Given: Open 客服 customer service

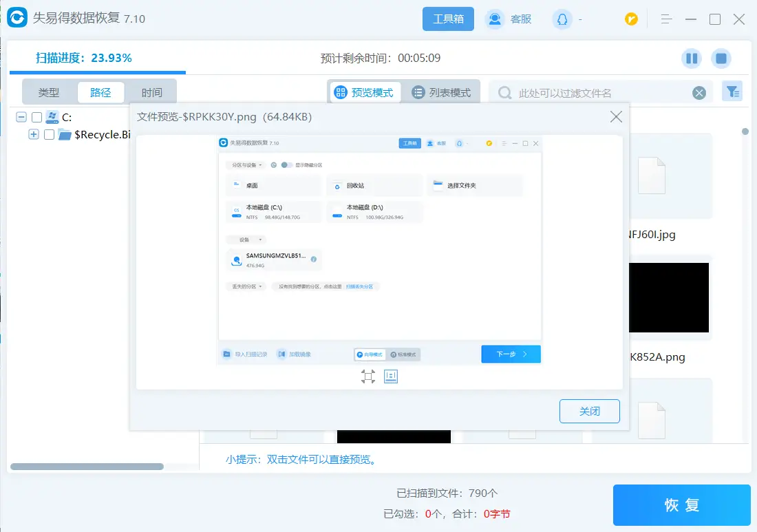Looking at the screenshot, I should coord(509,19).
